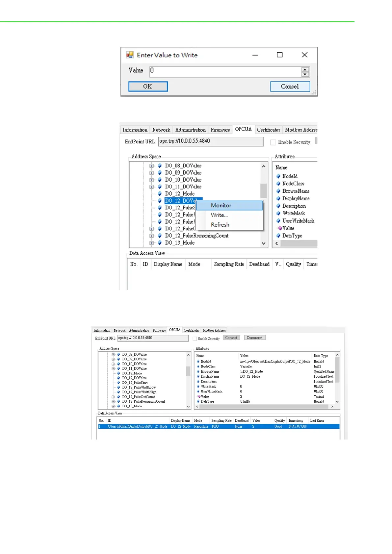Click the Connect button
The image size is (392, 554).
click(x=231, y=338)
